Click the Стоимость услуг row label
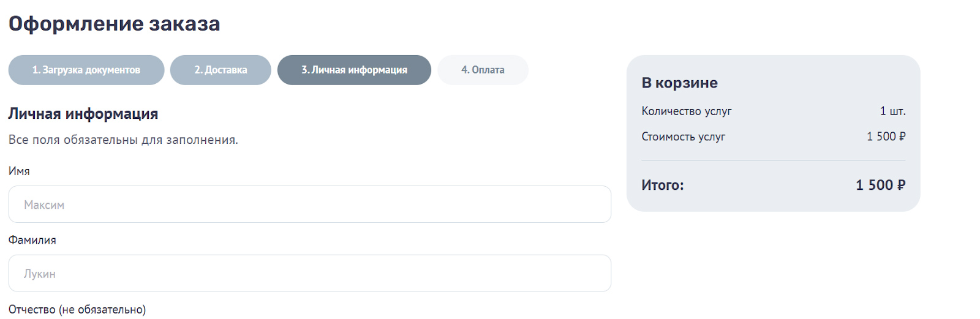The width and height of the screenshot is (980, 319). [683, 137]
